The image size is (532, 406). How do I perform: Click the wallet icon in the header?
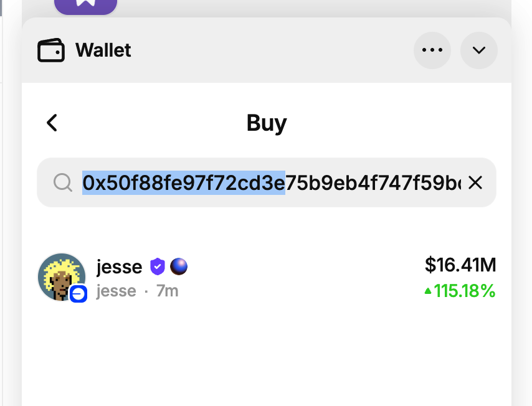click(x=51, y=50)
